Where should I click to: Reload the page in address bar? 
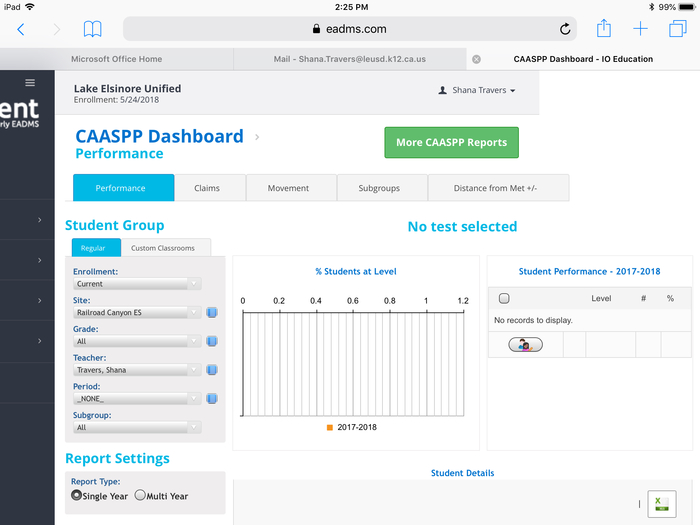[566, 29]
